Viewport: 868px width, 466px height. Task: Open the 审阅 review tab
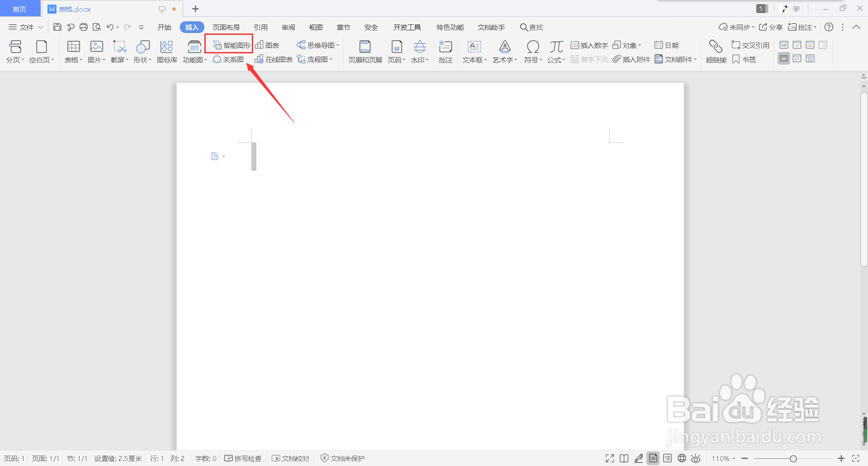(288, 27)
